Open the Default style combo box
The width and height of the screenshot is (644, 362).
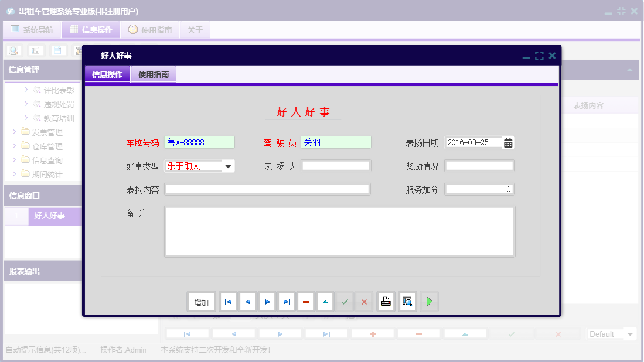tap(612, 333)
